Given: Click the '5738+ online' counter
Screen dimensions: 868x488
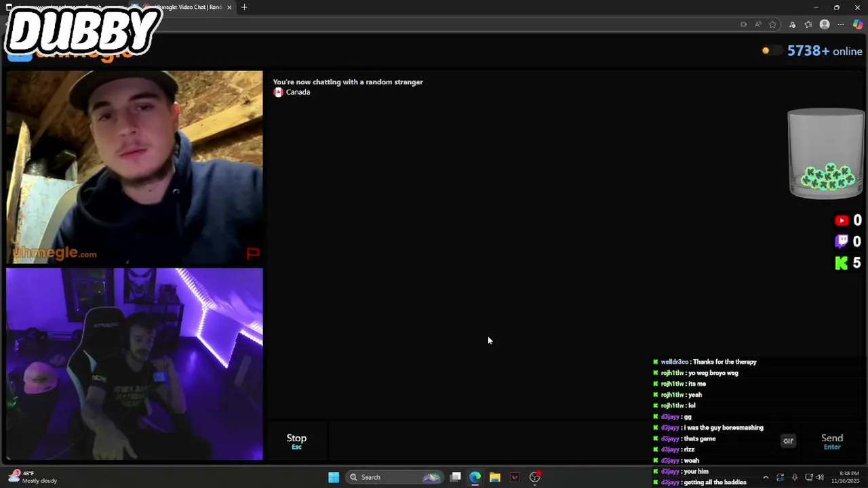Looking at the screenshot, I should click(x=825, y=51).
